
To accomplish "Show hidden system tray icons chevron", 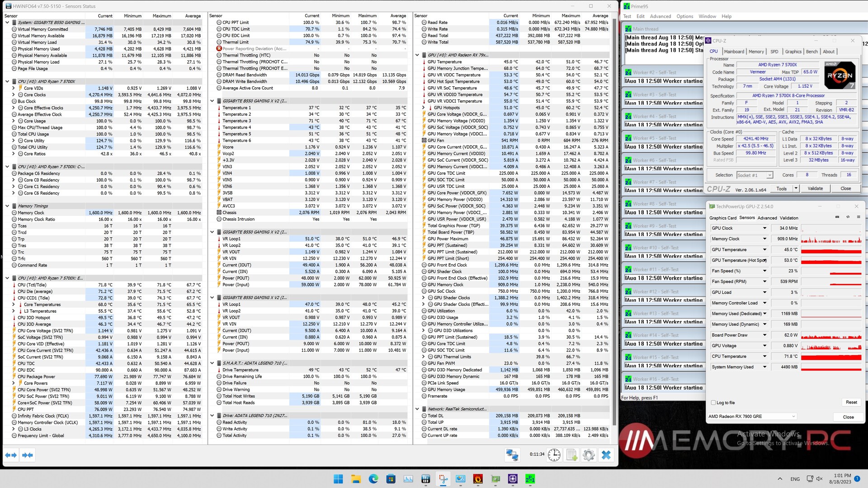I will point(780,479).
